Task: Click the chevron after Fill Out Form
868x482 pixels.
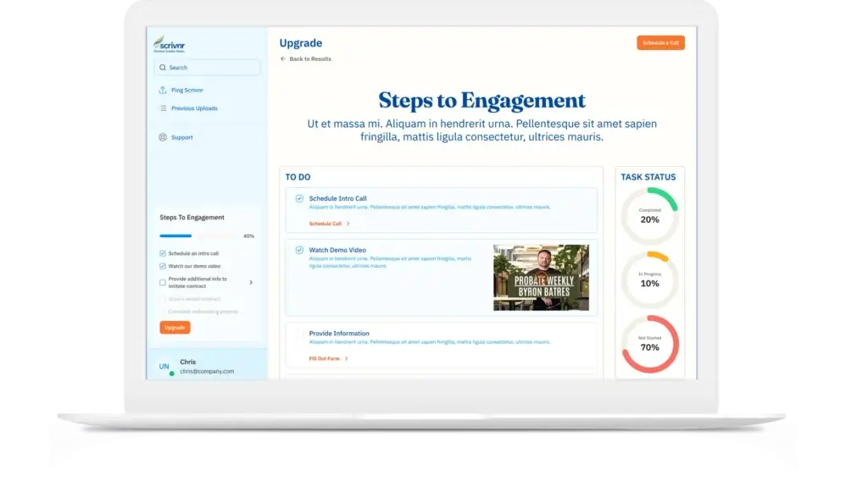Action: (346, 358)
